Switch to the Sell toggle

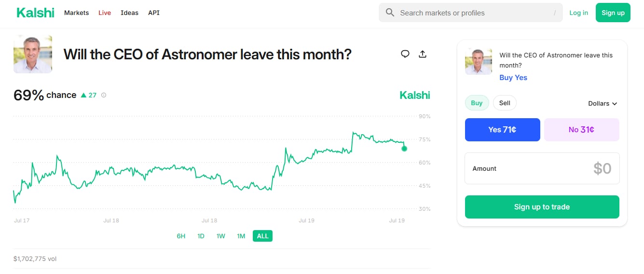click(x=505, y=103)
